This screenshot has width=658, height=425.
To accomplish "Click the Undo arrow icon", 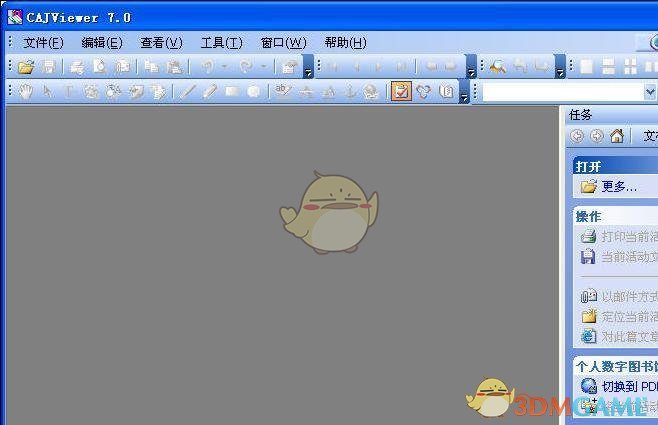I will 208,66.
